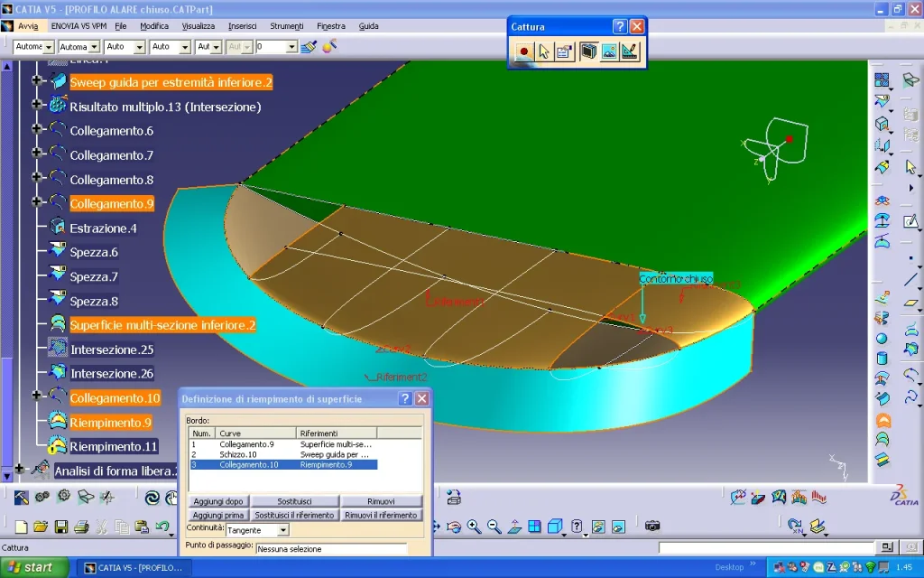Open the Strumenti menu
The height and width of the screenshot is (578, 924).
286,26
